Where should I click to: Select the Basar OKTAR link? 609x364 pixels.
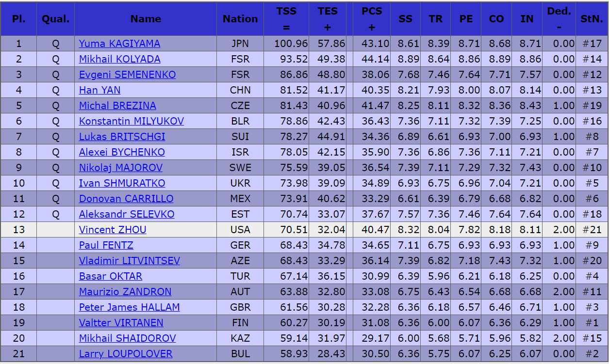click(111, 276)
